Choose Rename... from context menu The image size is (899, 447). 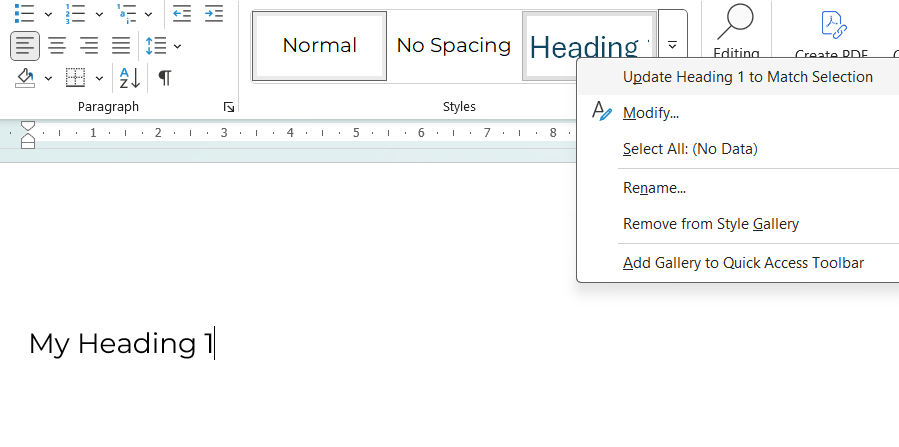(x=654, y=188)
